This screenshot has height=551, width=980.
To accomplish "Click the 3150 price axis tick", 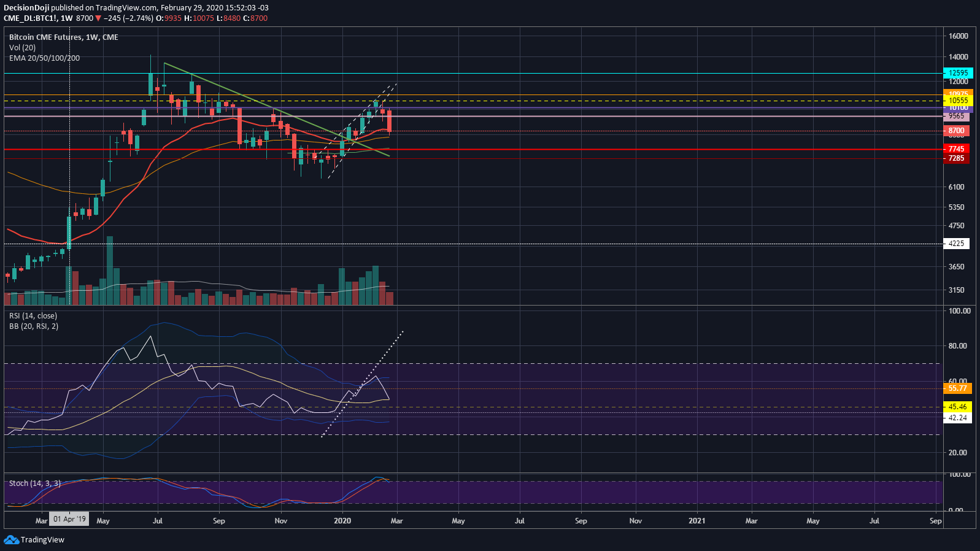I will pos(956,290).
